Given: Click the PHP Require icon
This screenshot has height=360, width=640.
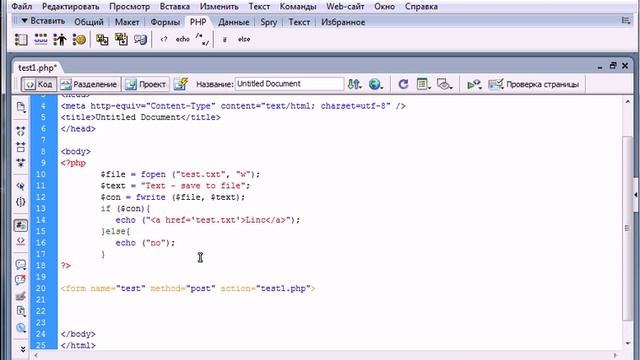Looking at the screenshot, I should point(121,40).
